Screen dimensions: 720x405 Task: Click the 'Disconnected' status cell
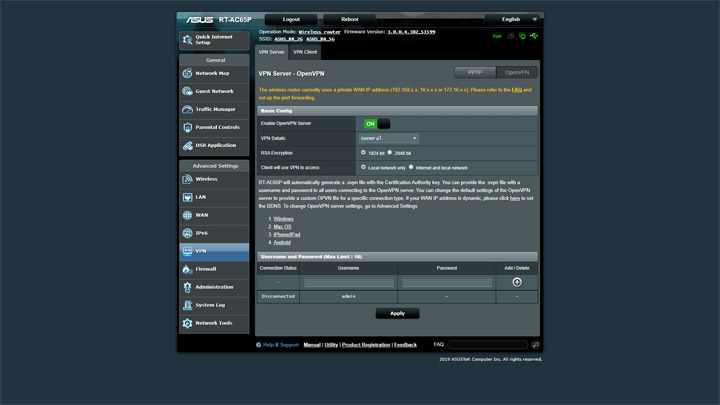point(278,297)
